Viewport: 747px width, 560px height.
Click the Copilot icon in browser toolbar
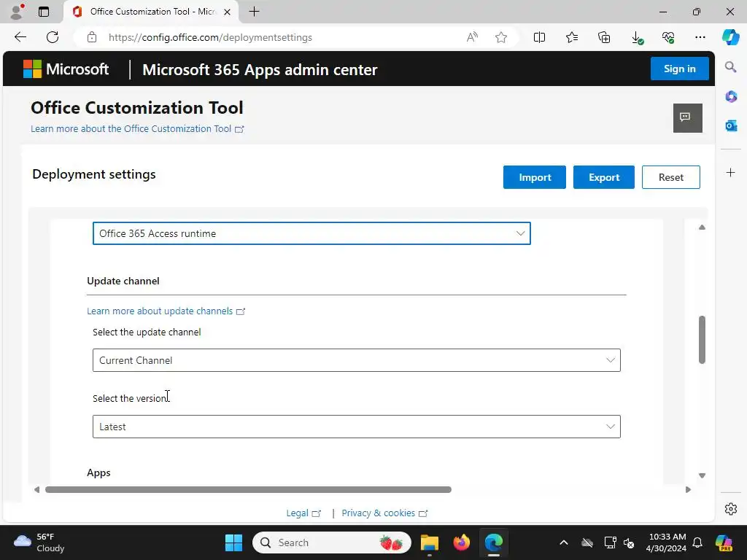point(729,37)
